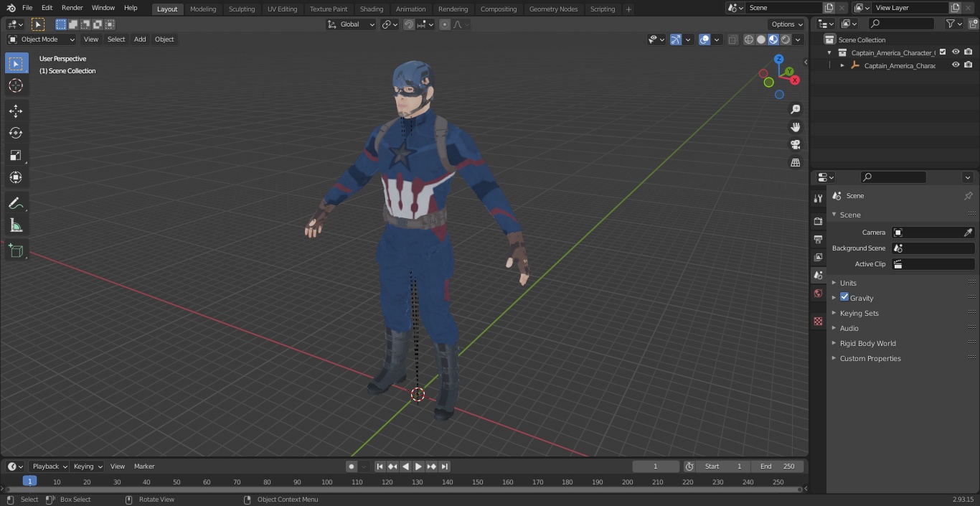This screenshot has width=980, height=506.
Task: Click the Z axis on navigation gizmo
Action: pyautogui.click(x=778, y=59)
